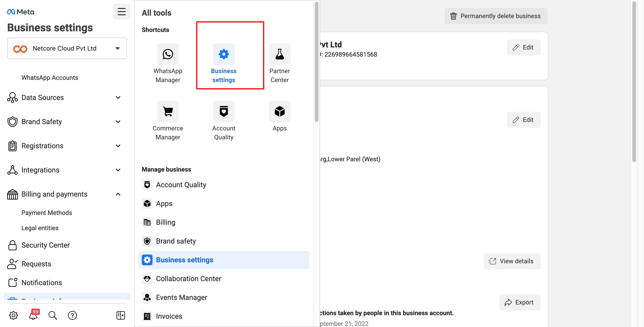The width and height of the screenshot is (644, 327).
Task: Toggle the hamburger menu button
Action: pos(121,12)
